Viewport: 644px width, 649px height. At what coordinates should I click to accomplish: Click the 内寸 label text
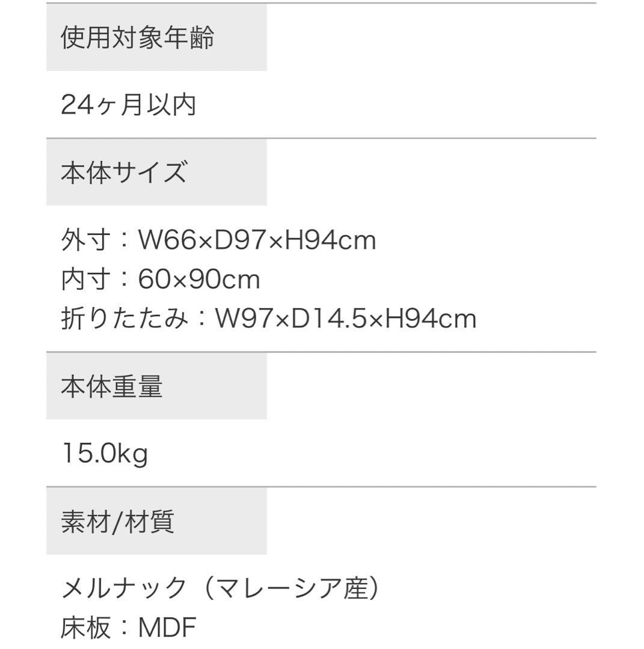[x=86, y=279]
